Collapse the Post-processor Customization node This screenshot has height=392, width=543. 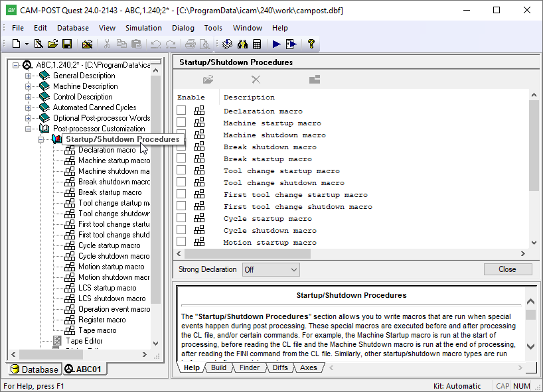click(x=29, y=129)
